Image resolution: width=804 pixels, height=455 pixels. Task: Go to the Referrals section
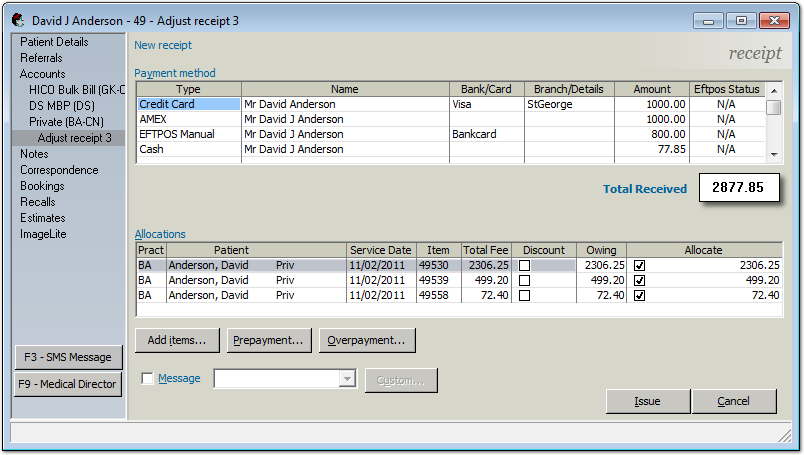click(x=41, y=58)
